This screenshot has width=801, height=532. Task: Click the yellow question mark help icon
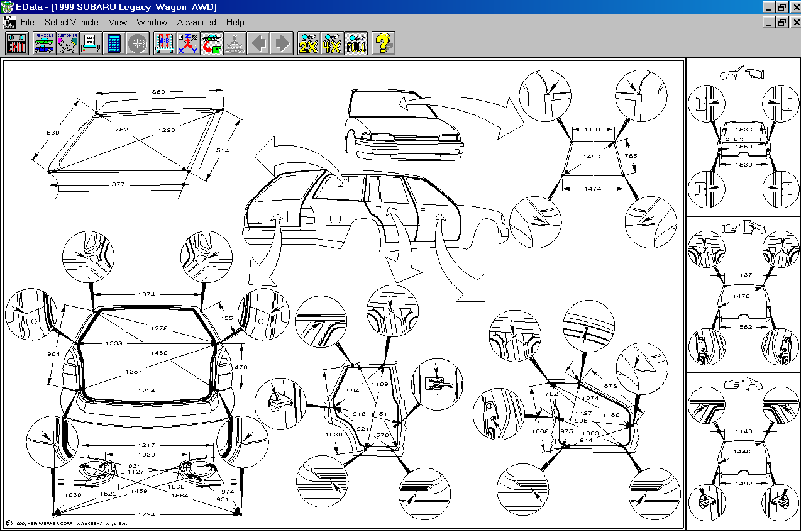click(383, 43)
